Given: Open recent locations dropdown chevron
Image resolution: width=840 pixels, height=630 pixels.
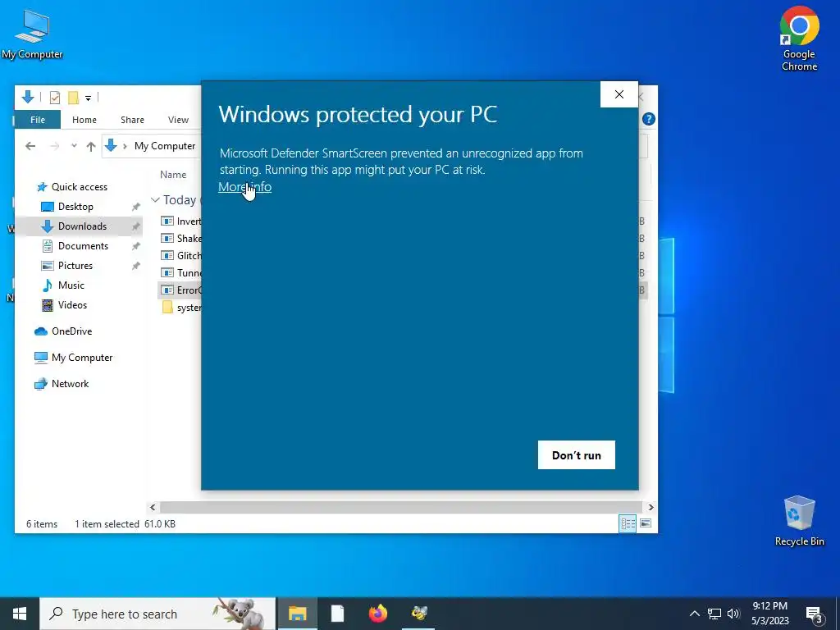Looking at the screenshot, I should (74, 146).
